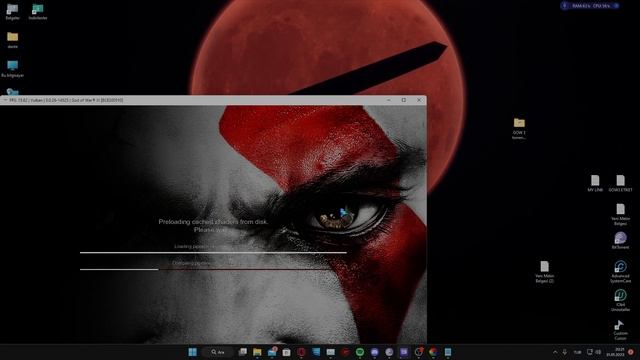Image resolution: width=640 pixels, height=360 pixels.
Task: Open the Spotify taskbar icon
Action: (x=360, y=352)
